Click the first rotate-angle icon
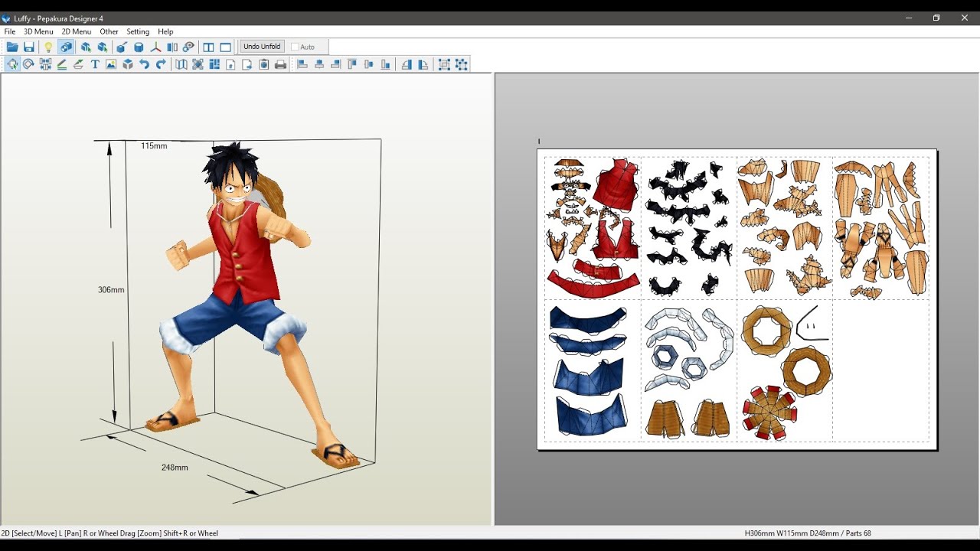Image resolution: width=980 pixels, height=551 pixels. point(407,64)
